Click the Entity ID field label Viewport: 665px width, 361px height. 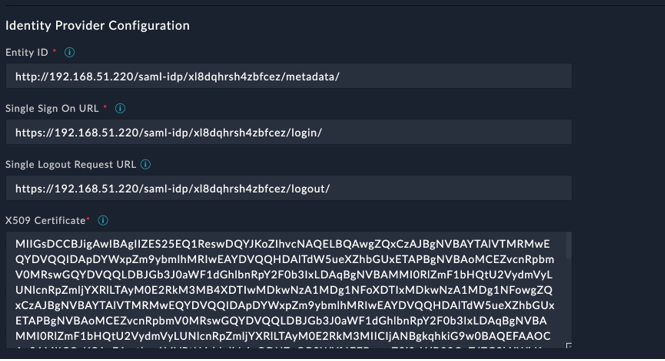[27, 52]
